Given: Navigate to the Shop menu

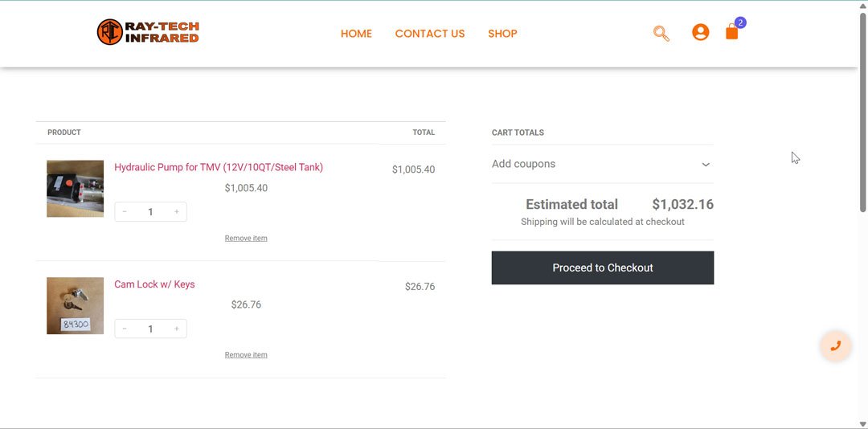Looking at the screenshot, I should tap(502, 34).
